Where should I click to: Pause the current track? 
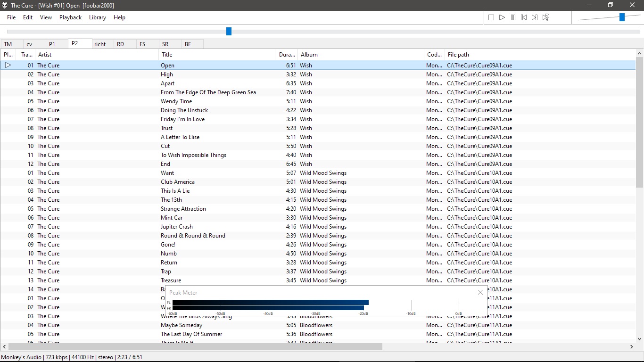[x=513, y=17]
